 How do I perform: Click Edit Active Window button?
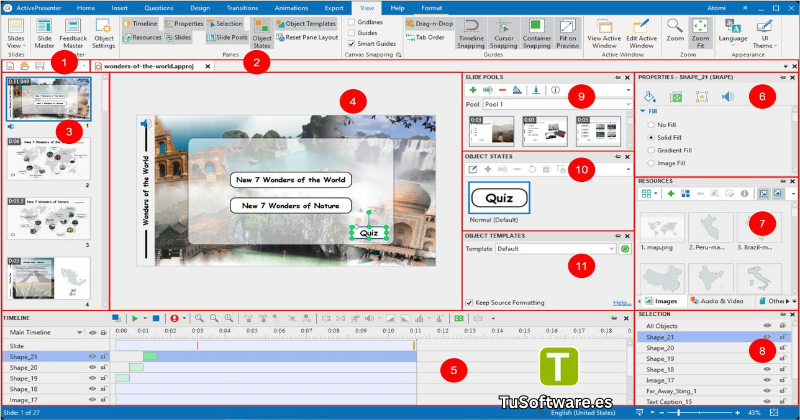point(641,34)
